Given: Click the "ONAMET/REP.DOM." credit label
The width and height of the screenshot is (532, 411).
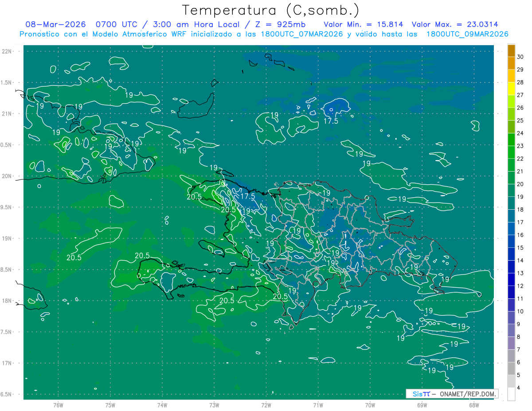Looking at the screenshot, I should 467,394.
